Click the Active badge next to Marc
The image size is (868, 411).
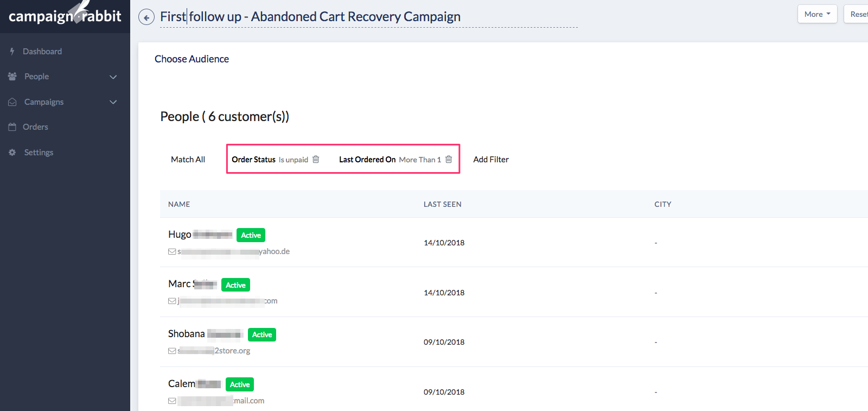click(235, 285)
